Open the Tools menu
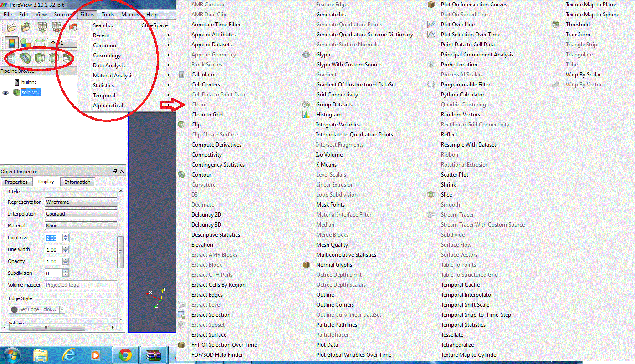 (108, 15)
